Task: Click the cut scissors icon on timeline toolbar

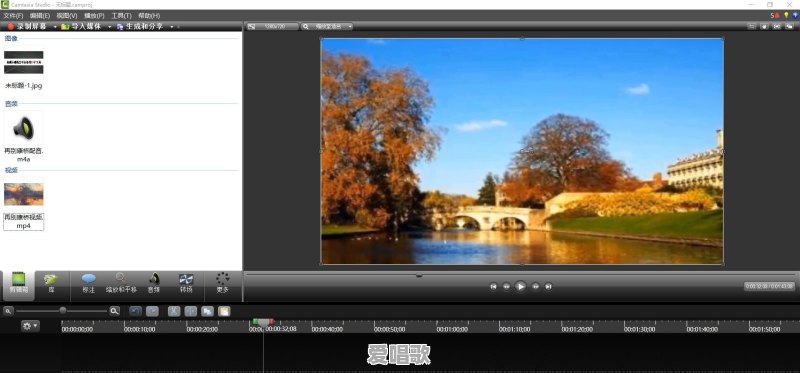Action: click(174, 311)
